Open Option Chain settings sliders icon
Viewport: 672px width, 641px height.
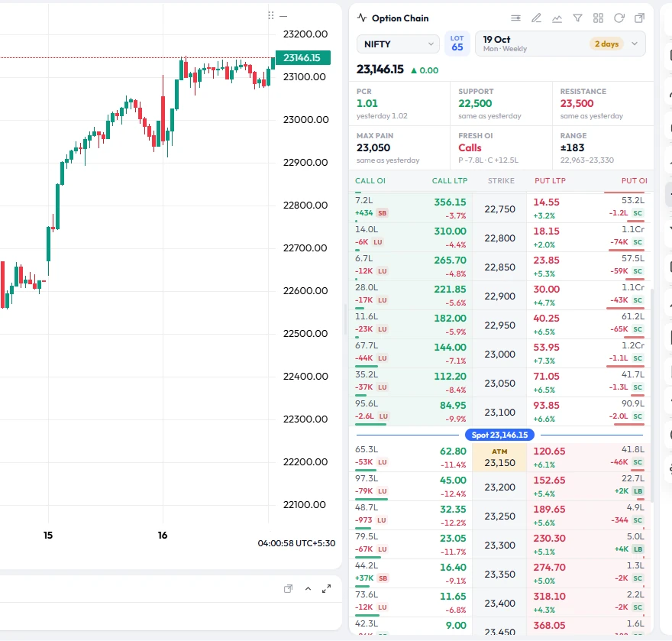[515, 18]
